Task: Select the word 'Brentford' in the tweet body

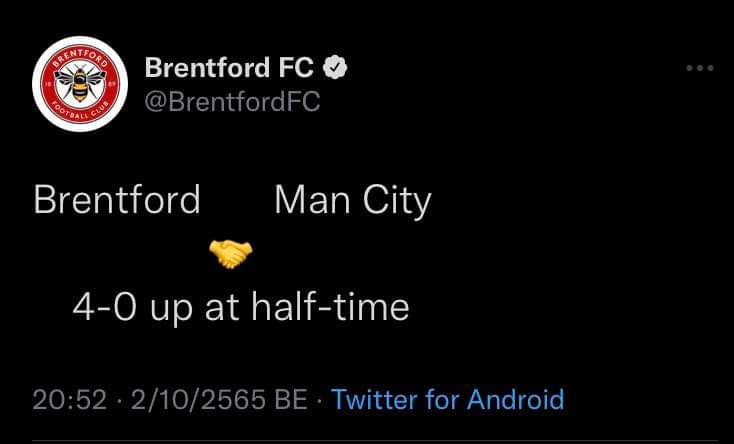Action: click(x=117, y=200)
